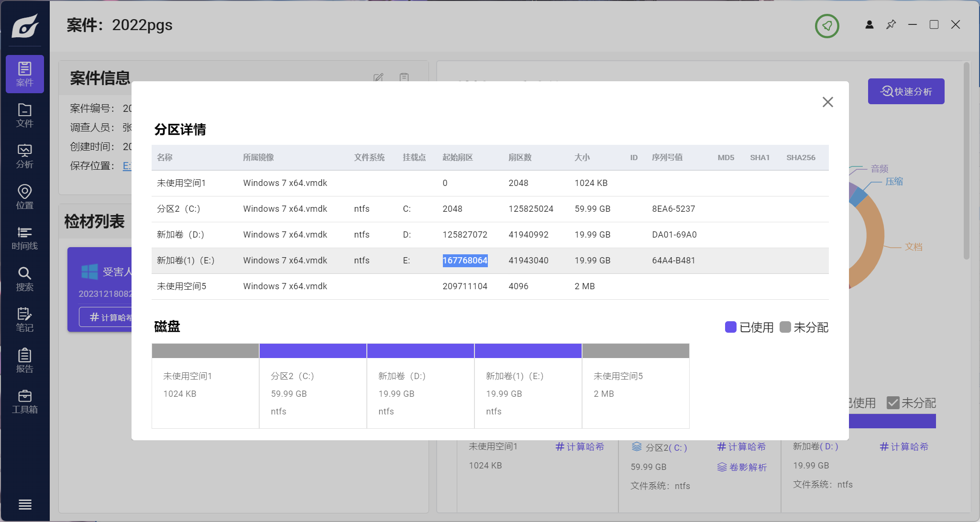The height and width of the screenshot is (522, 980).
Task: Click the 已使用 purple legend swatch
Action: [730, 327]
